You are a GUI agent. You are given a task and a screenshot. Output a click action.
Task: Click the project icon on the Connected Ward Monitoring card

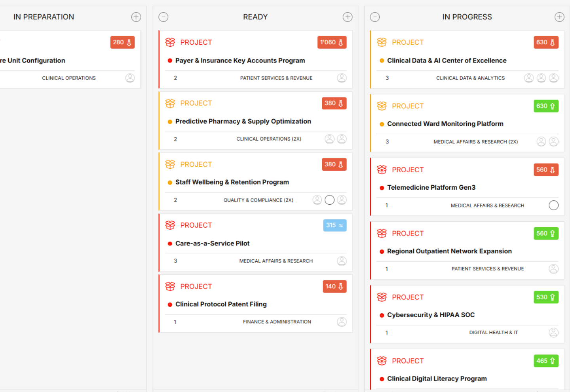click(x=382, y=106)
